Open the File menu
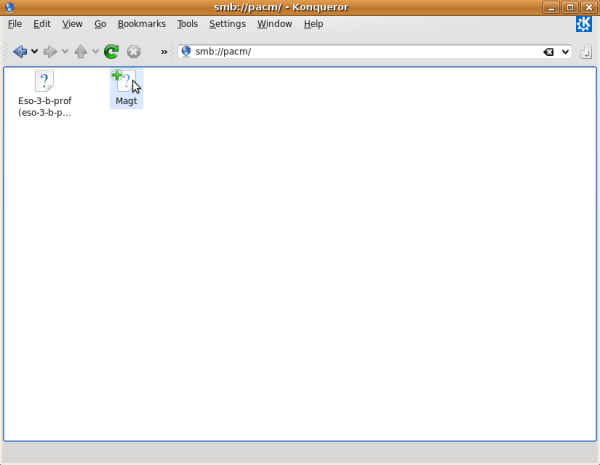Viewport: 600px width, 465px height. click(x=15, y=23)
